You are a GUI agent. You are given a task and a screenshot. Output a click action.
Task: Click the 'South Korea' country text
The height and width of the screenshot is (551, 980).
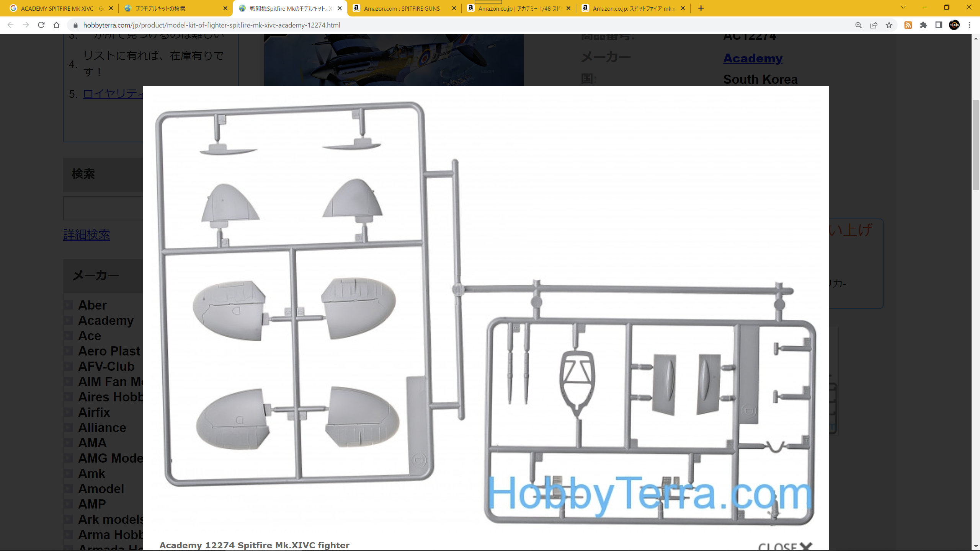(x=760, y=80)
